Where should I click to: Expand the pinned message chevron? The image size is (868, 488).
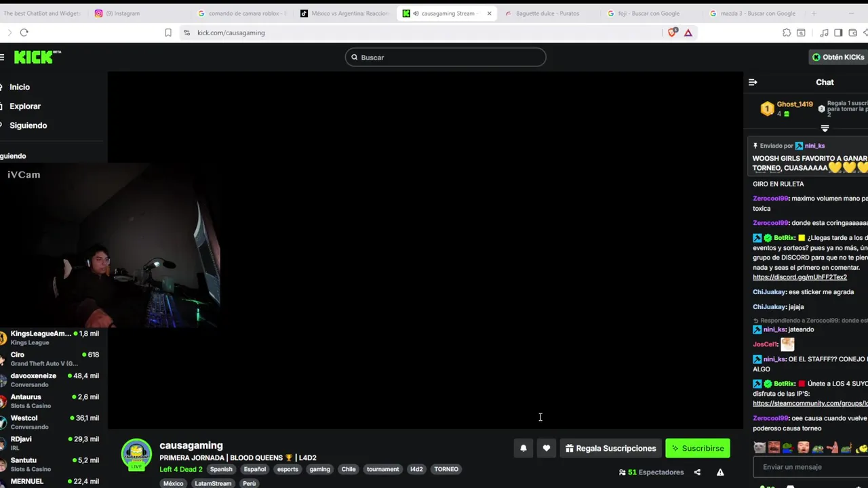(x=825, y=129)
